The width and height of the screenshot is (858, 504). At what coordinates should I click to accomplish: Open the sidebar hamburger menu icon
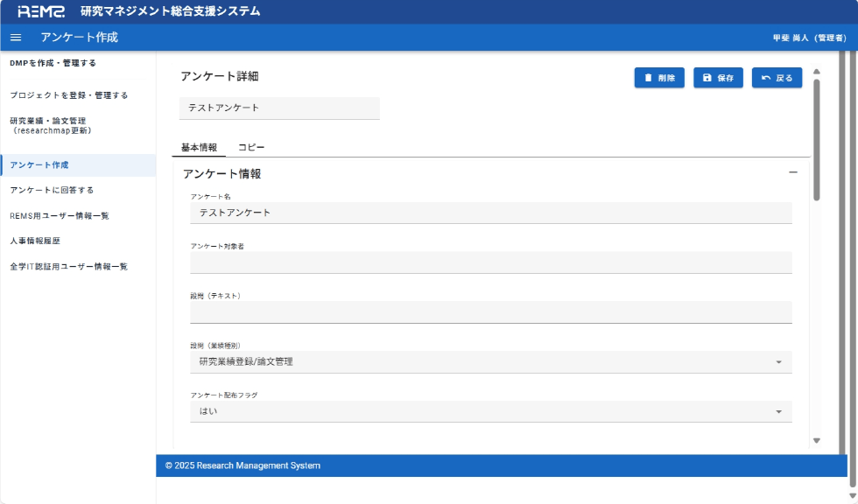click(15, 38)
